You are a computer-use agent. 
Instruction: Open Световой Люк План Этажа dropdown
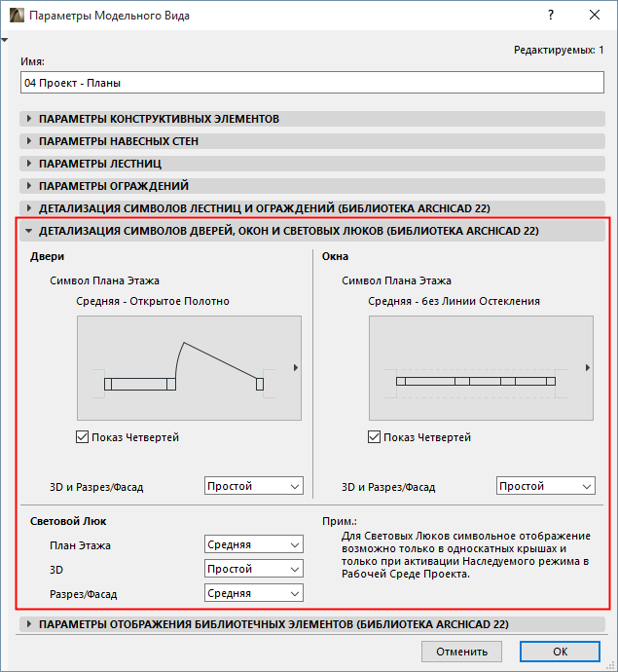point(254,544)
